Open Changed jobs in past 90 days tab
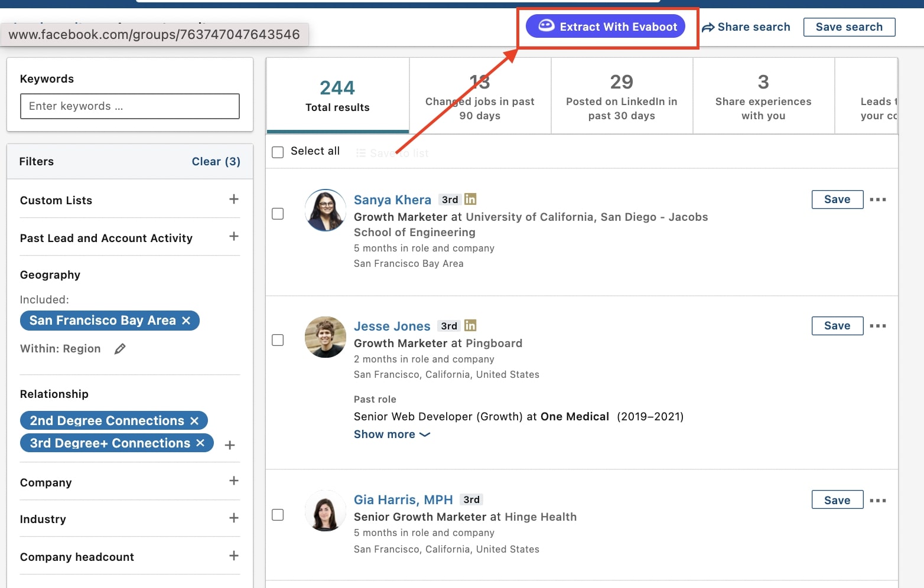924x588 pixels. click(x=480, y=96)
